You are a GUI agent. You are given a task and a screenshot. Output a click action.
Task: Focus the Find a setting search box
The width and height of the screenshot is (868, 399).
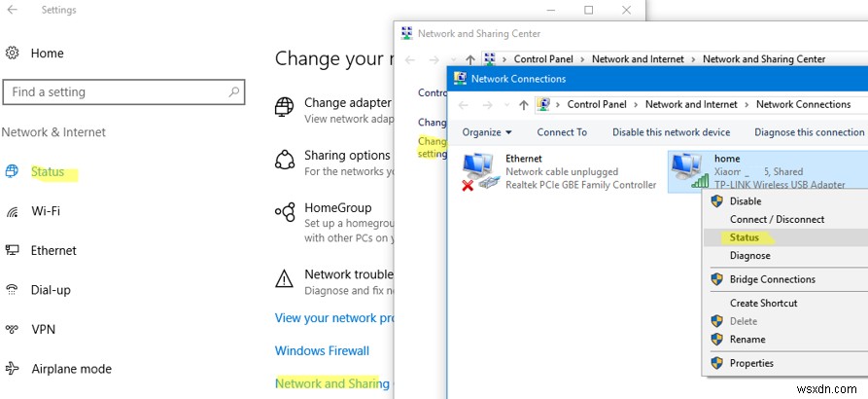(124, 92)
